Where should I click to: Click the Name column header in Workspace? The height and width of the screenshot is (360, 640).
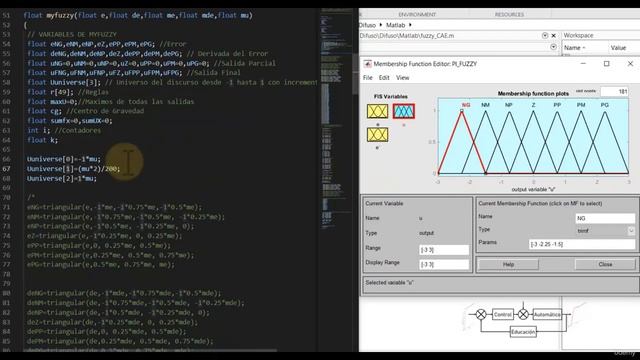tap(574, 48)
